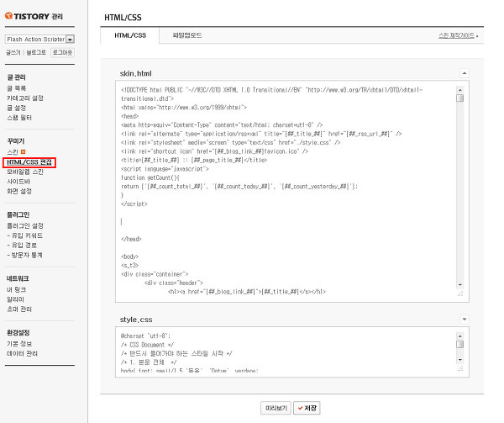Open 모바일웹 스킨 in sidebar
The height and width of the screenshot is (423, 504).
[x=25, y=172]
